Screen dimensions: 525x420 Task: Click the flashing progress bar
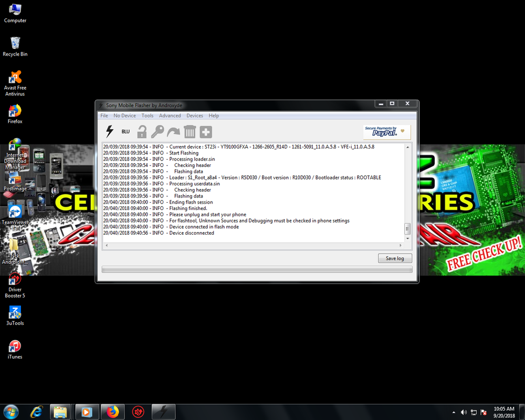click(257, 269)
